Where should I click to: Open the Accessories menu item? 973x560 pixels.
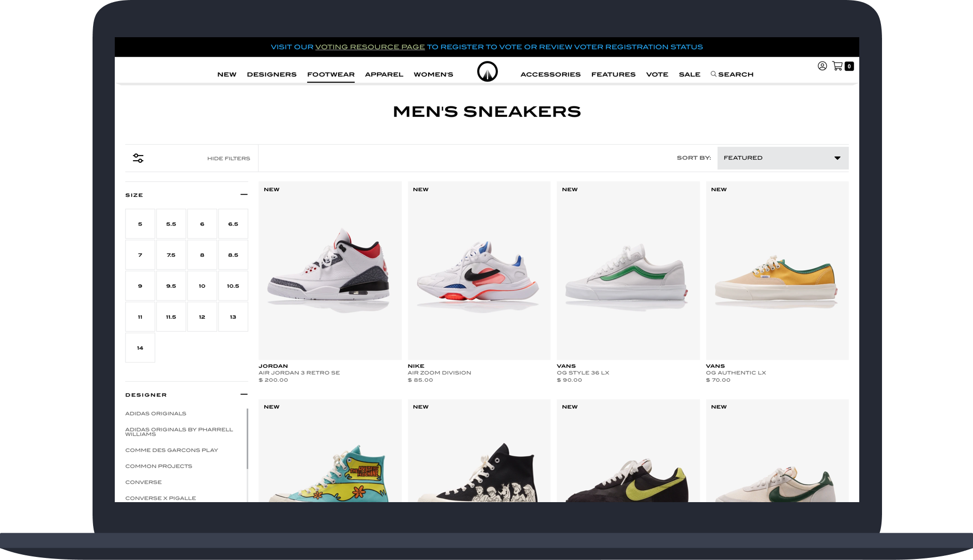[x=551, y=74]
